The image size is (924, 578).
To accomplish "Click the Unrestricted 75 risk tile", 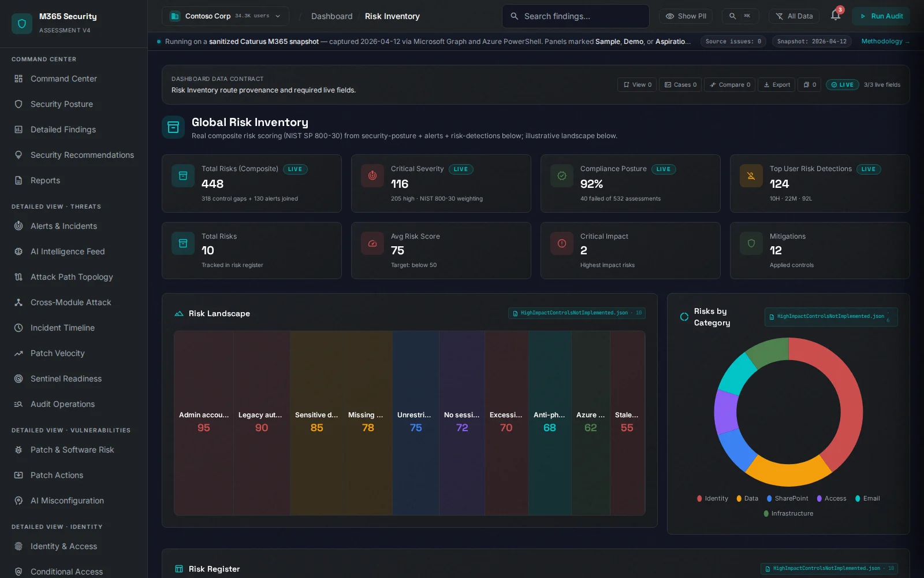I will 416,423.
